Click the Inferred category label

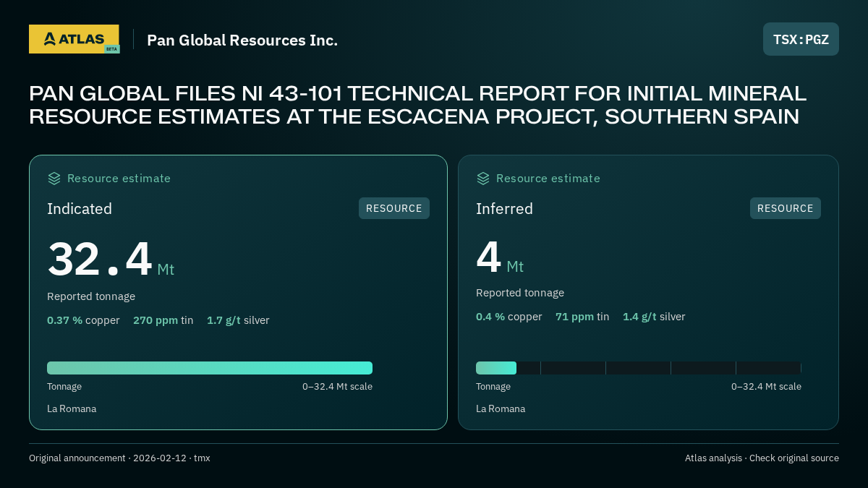click(504, 209)
